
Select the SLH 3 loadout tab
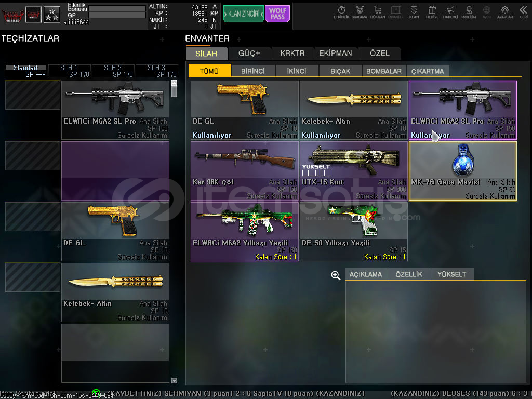157,71
